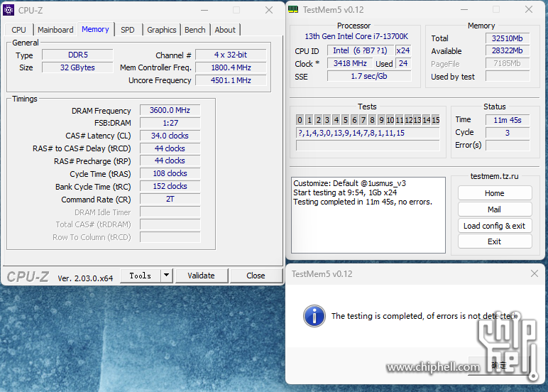Click Uncore Frequency value 4501.1 MHz
This screenshot has height=392, width=548.
tap(231, 80)
